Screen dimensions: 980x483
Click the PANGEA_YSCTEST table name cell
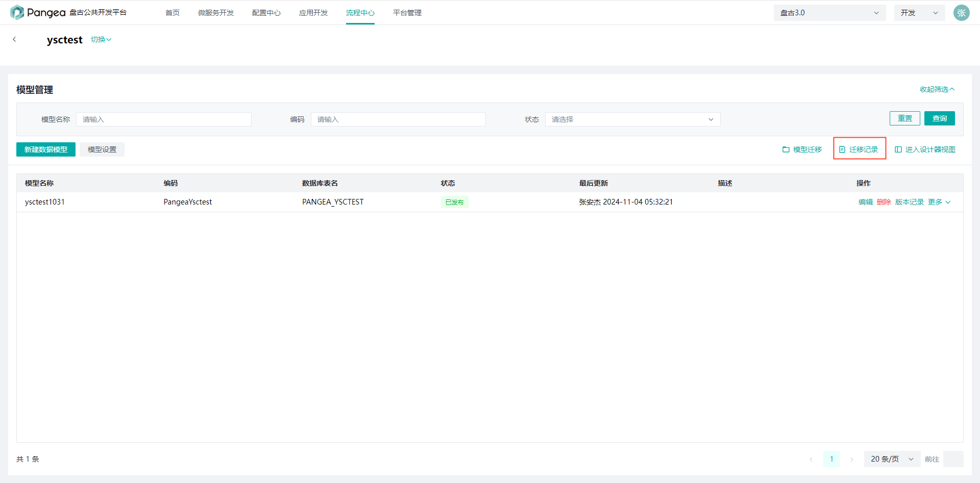click(x=333, y=202)
